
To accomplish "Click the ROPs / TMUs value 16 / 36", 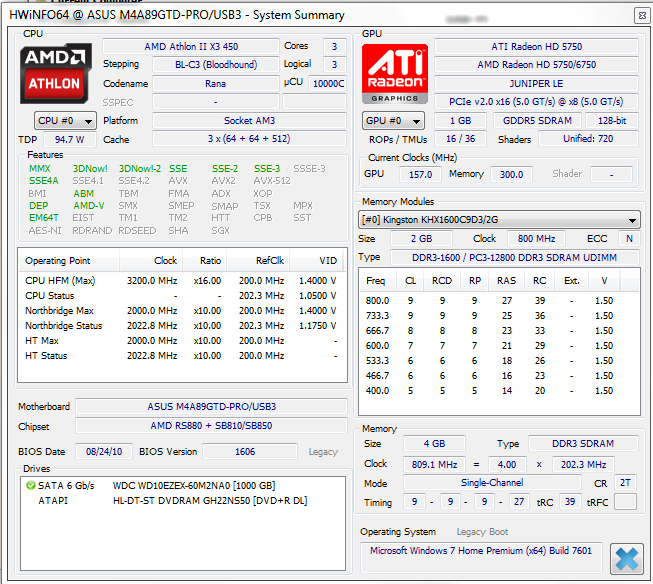I will (460, 139).
